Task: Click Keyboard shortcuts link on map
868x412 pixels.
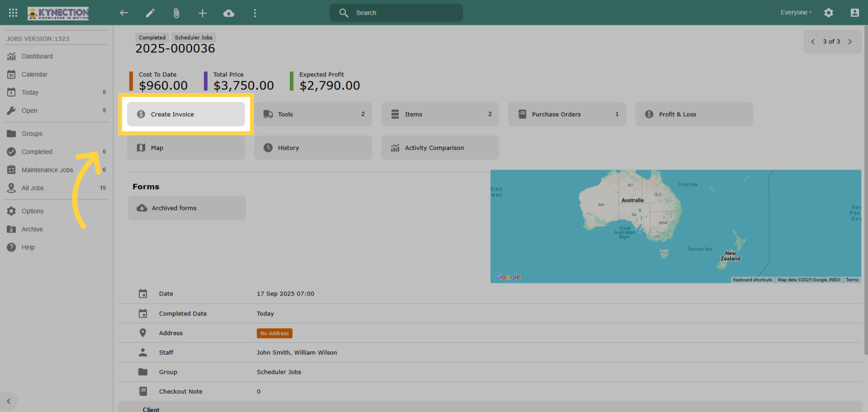Action: point(752,280)
